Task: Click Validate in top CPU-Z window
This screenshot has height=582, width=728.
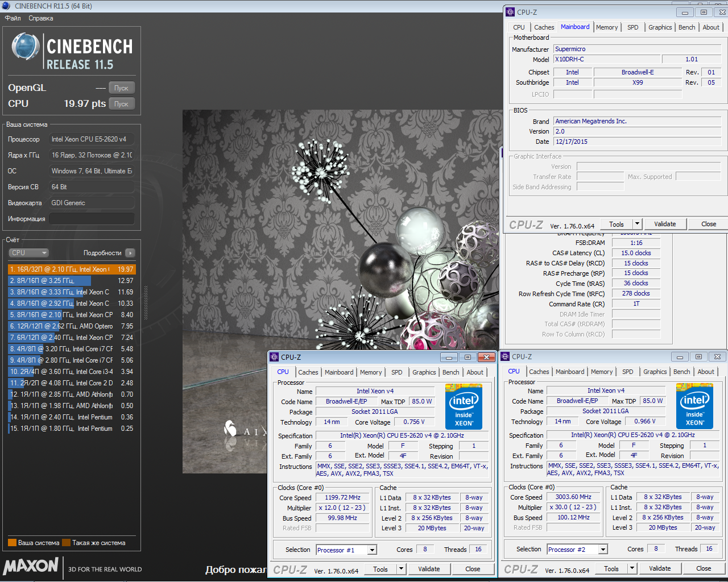Action: [x=665, y=224]
